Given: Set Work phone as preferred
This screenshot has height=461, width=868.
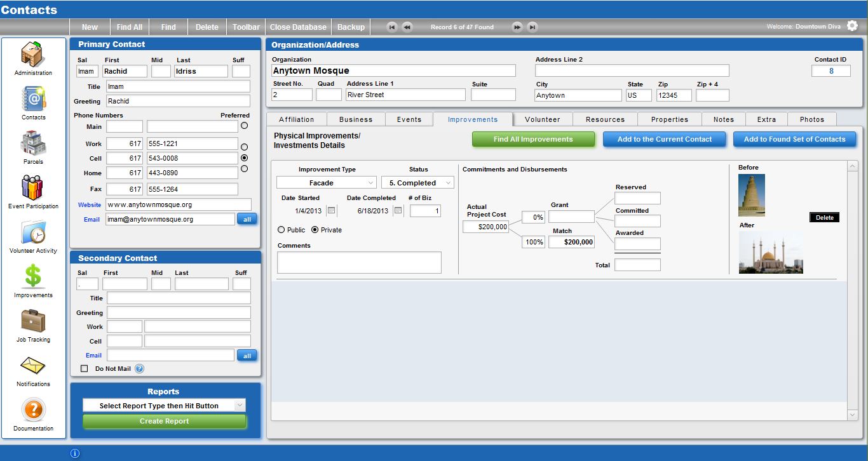Looking at the screenshot, I should pos(244,147).
